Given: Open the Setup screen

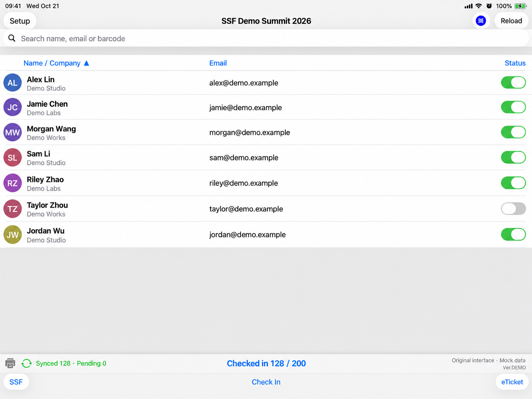Looking at the screenshot, I should (x=20, y=21).
